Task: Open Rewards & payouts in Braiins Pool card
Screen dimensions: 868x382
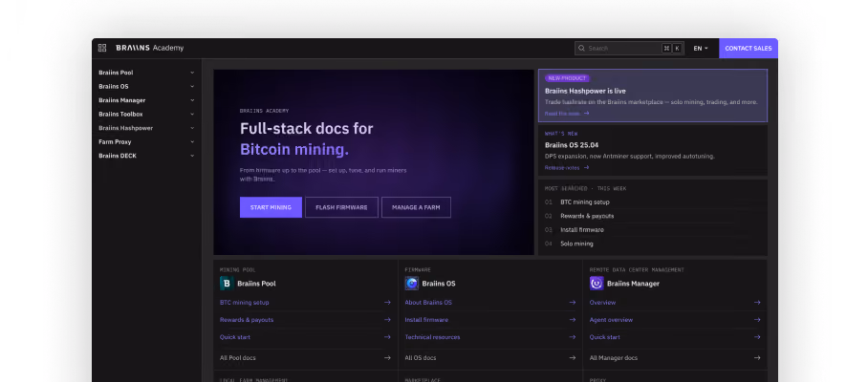Action: click(x=247, y=320)
